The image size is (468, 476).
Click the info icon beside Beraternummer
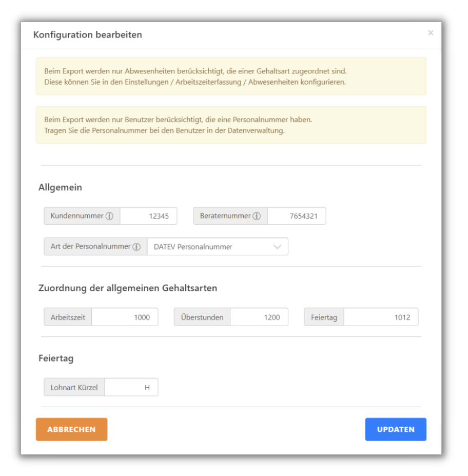[x=257, y=216]
